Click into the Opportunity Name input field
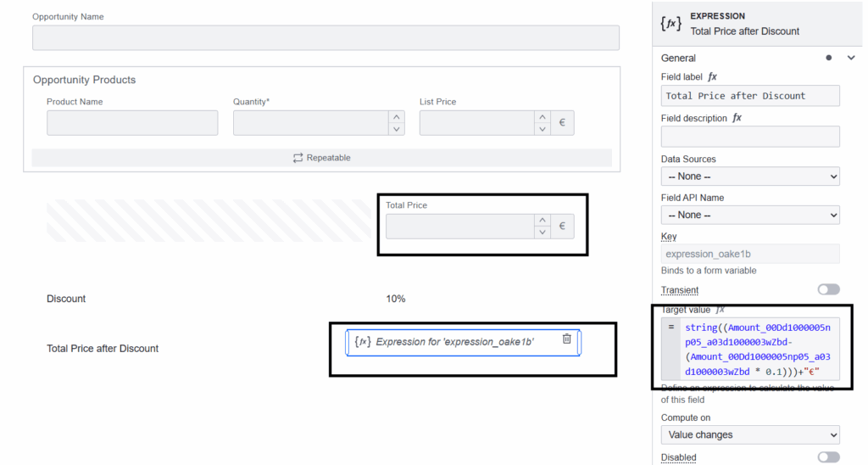 pyautogui.click(x=325, y=38)
